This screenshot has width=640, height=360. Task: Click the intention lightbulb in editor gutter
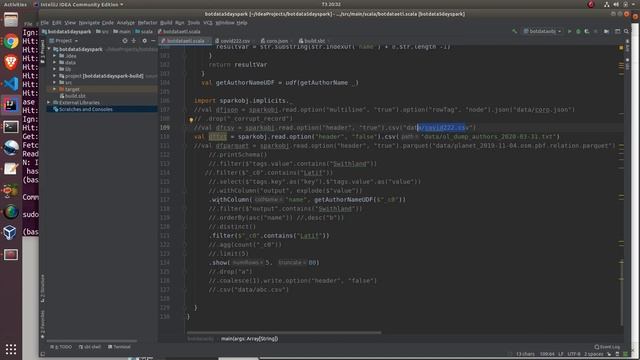[191, 120]
